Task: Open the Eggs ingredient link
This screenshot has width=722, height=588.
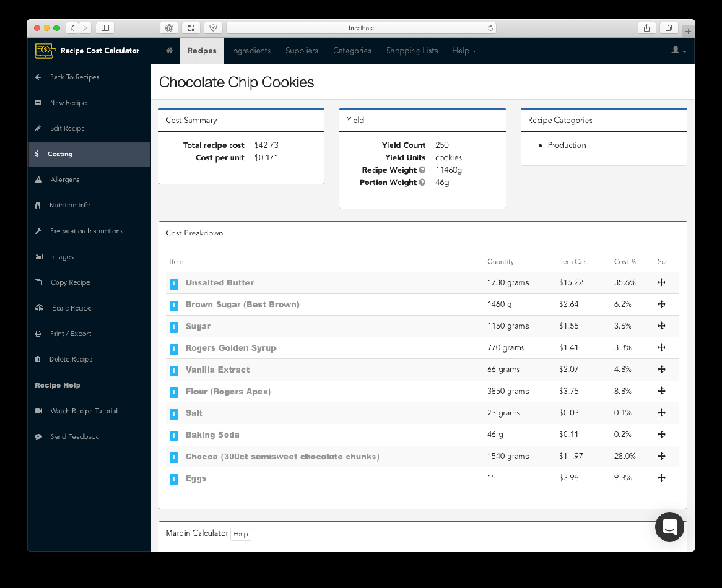Action: tap(196, 478)
